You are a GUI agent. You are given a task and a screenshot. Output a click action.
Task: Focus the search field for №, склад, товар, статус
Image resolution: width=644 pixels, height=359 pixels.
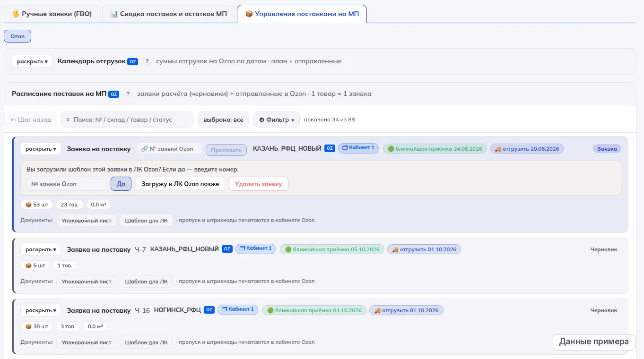[127, 120]
